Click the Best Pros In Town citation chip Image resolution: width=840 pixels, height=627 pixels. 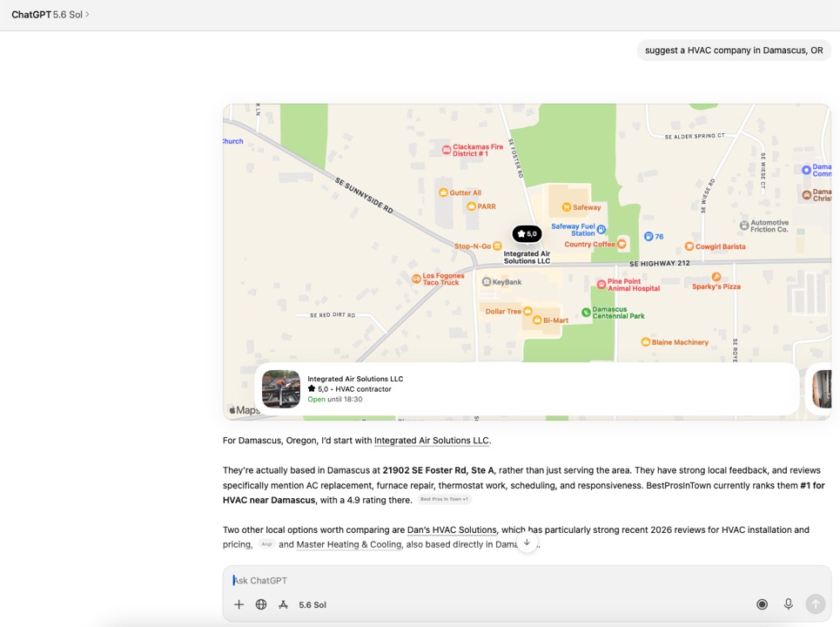coord(444,500)
